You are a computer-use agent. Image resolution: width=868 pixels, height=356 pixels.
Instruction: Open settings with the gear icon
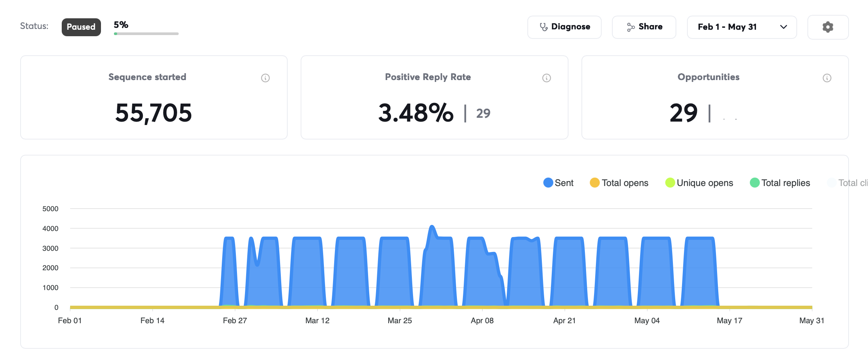828,27
